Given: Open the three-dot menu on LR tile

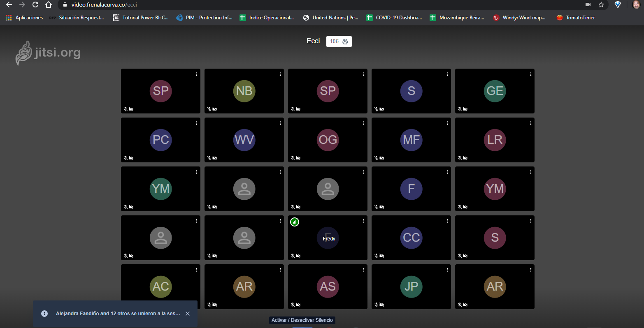Looking at the screenshot, I should 531,123.
